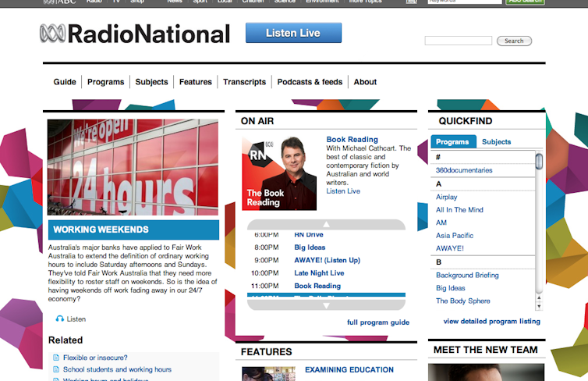Screen dimensions: 588x381
Task: Open All In The Mind program
Action: (459, 210)
